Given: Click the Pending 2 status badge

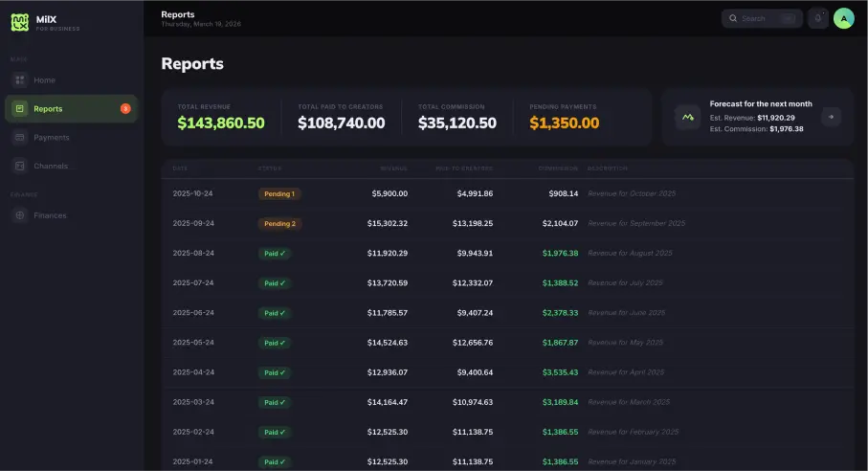Looking at the screenshot, I should (279, 223).
